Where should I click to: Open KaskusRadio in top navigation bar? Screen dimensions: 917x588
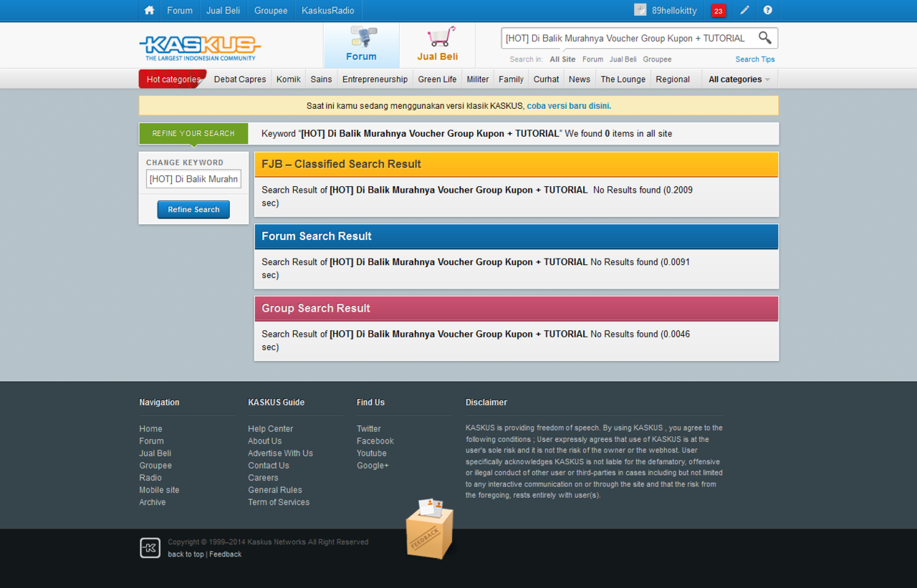(x=328, y=11)
